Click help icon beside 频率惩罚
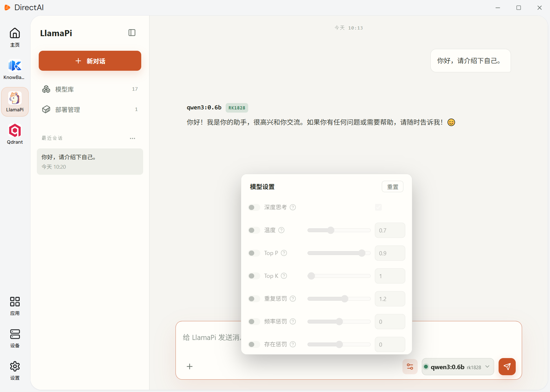The width and height of the screenshot is (550, 392). (293, 322)
